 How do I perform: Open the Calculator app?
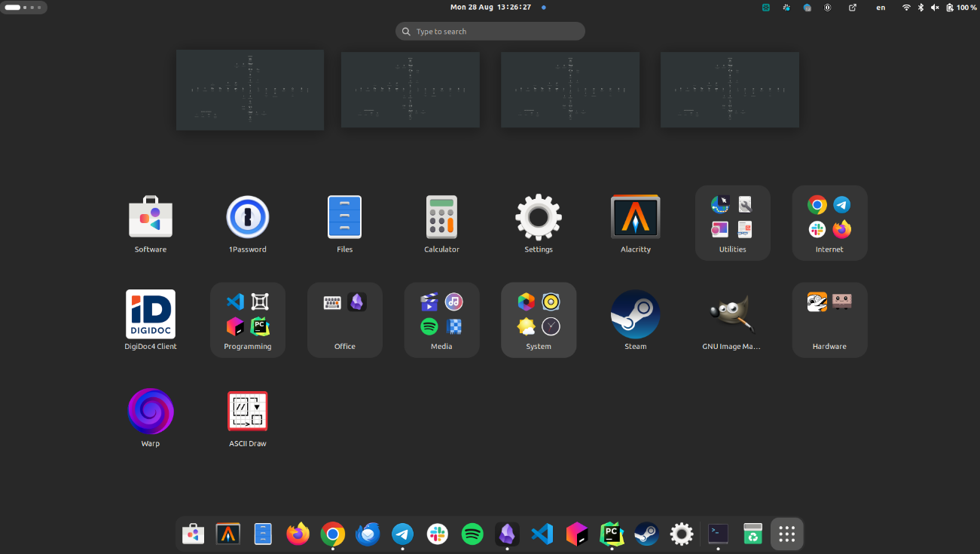[441, 216]
